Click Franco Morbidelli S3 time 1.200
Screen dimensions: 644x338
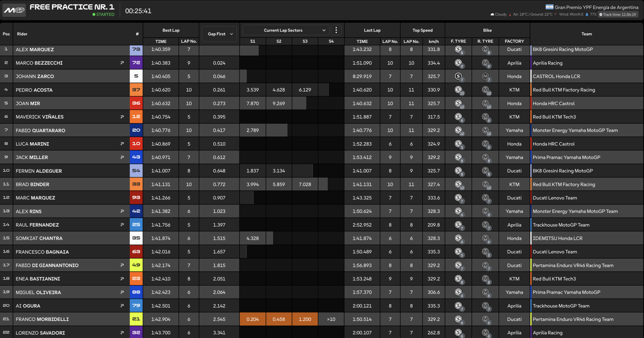[305, 319]
